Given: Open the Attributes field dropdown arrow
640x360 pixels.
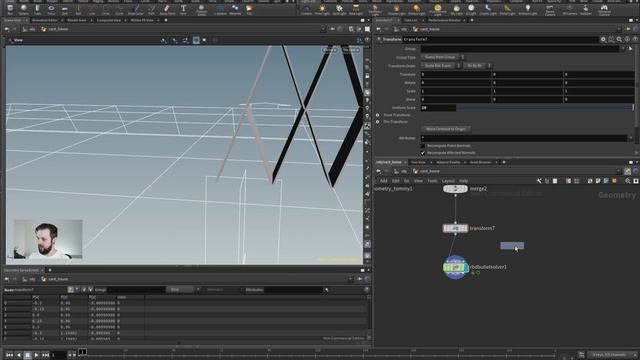Looking at the screenshot, I should tap(630, 138).
